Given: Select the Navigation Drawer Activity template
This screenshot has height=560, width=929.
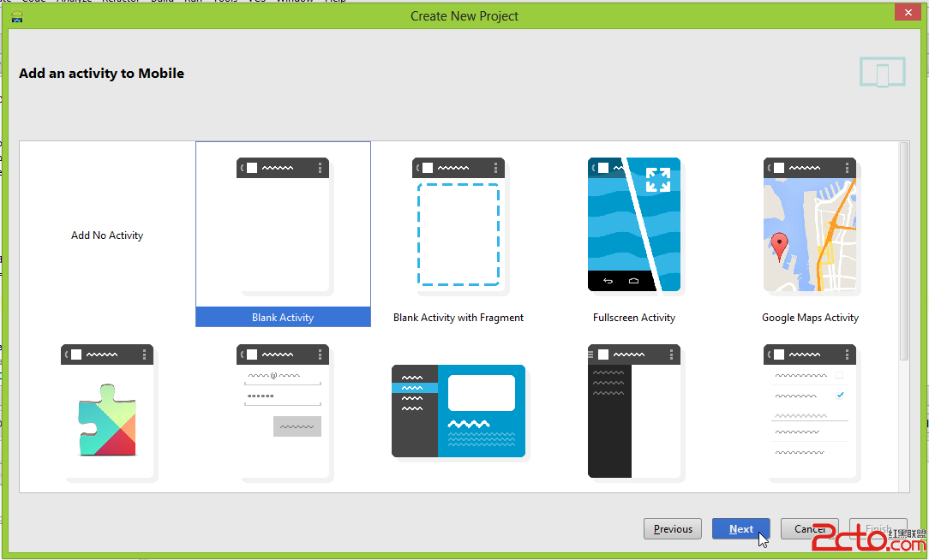Looking at the screenshot, I should (x=634, y=411).
